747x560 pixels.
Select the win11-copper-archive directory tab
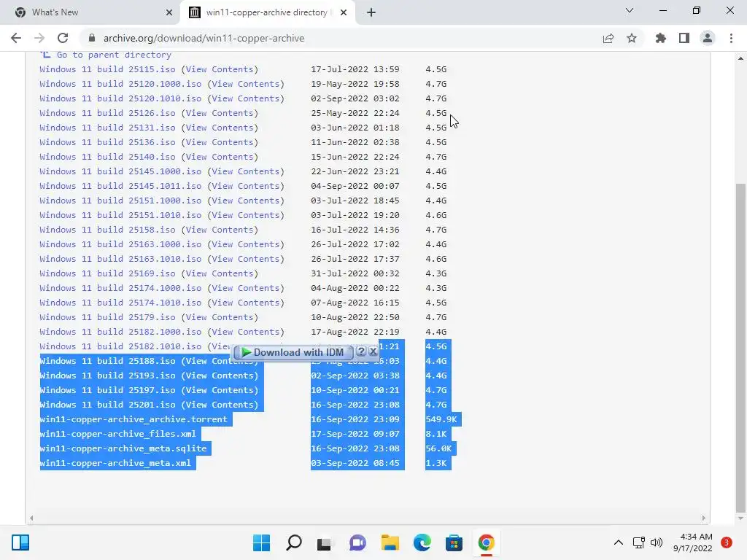267,12
